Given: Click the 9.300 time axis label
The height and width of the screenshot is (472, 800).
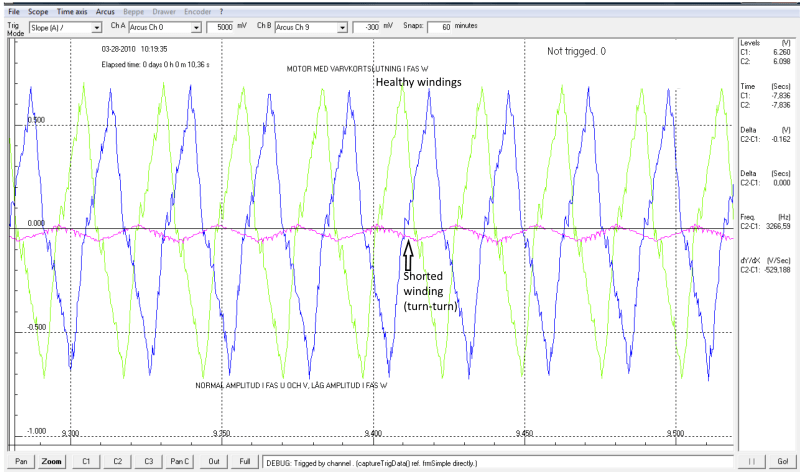Looking at the screenshot, I should 70,433.
